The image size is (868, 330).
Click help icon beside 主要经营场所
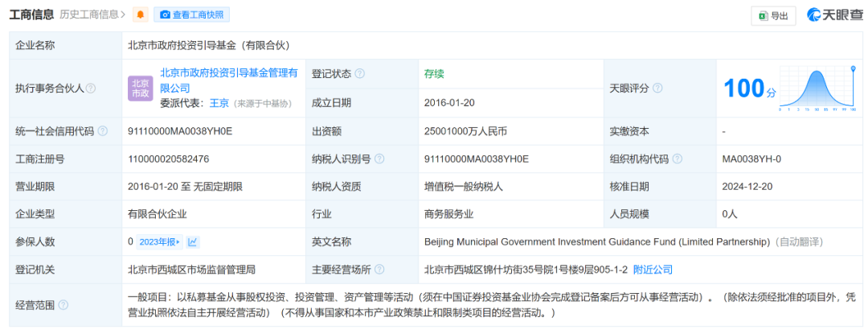point(379,270)
